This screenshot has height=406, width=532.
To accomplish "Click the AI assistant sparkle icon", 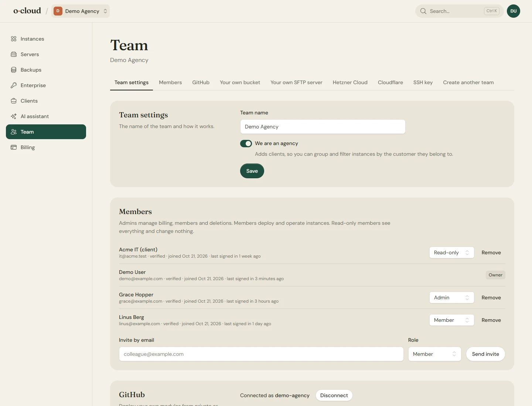I will tap(14, 116).
